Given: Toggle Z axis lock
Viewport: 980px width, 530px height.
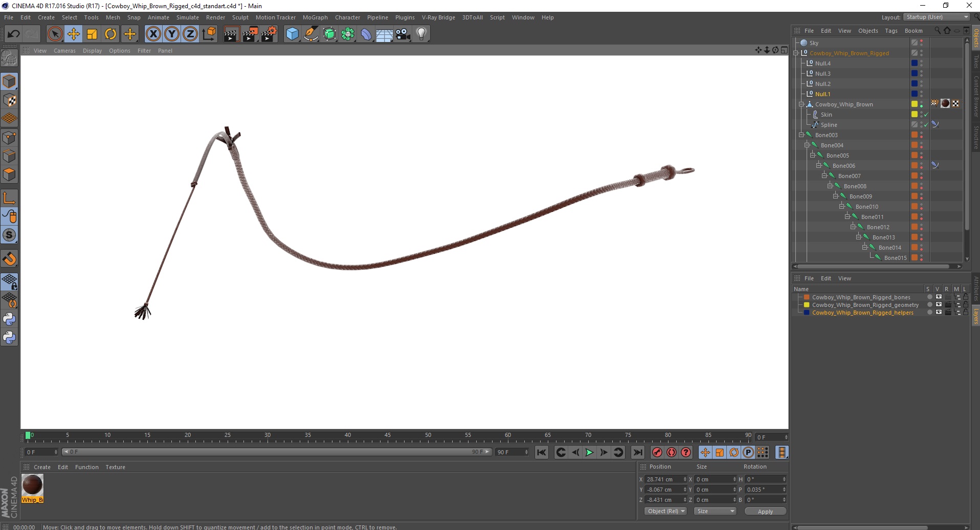Looking at the screenshot, I should (x=190, y=34).
